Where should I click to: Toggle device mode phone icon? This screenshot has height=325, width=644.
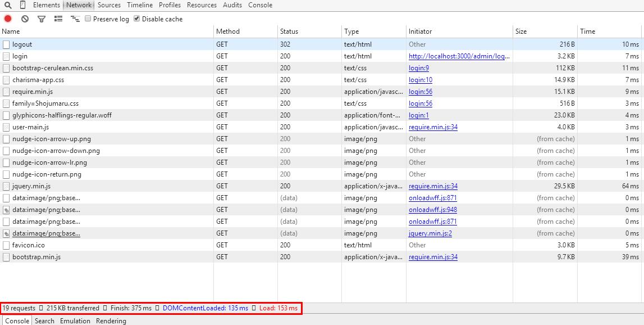[x=22, y=5]
